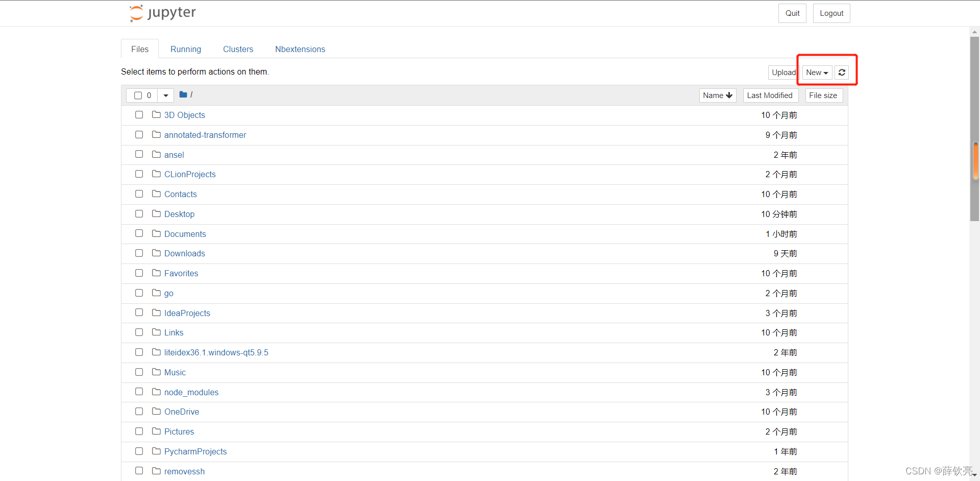Click the folder icon beside go
This screenshot has width=980, height=481.
157,293
